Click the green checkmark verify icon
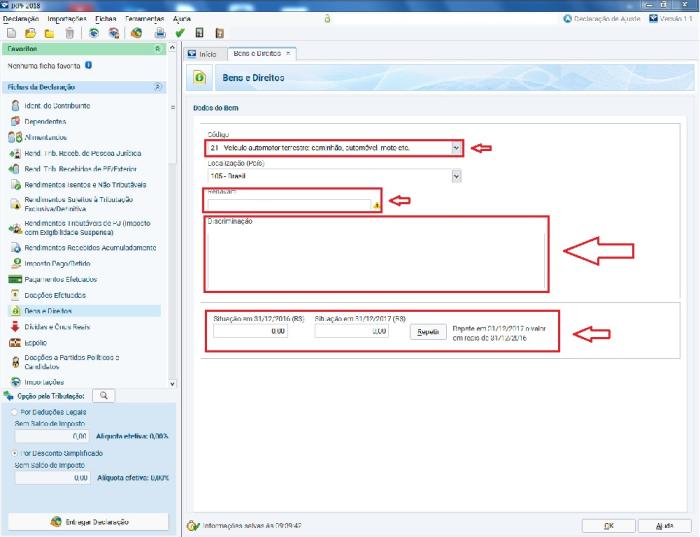 180,33
